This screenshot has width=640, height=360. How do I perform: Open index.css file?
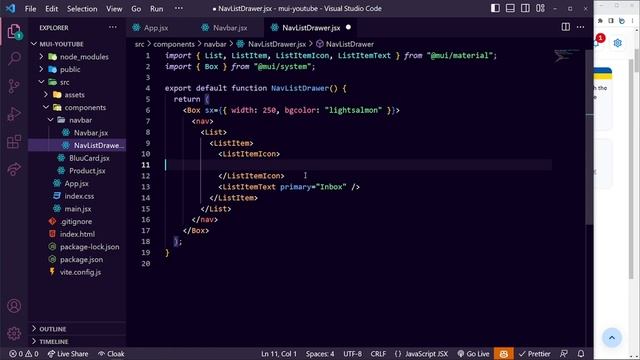point(79,196)
